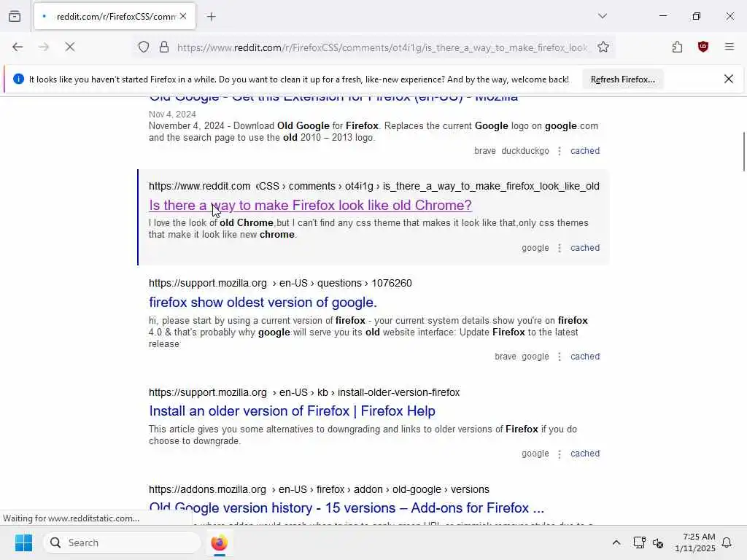This screenshot has width=747, height=560.
Task: Click the info icon in notification bar
Action: (18, 79)
